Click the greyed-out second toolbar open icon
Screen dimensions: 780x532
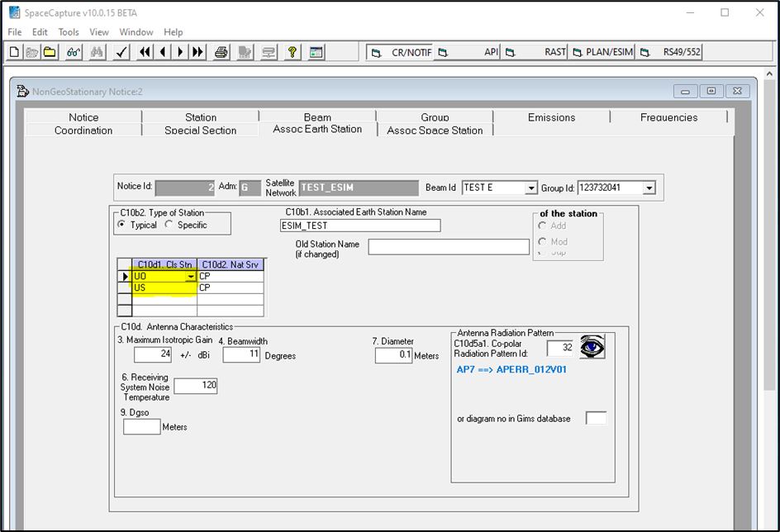coord(32,52)
